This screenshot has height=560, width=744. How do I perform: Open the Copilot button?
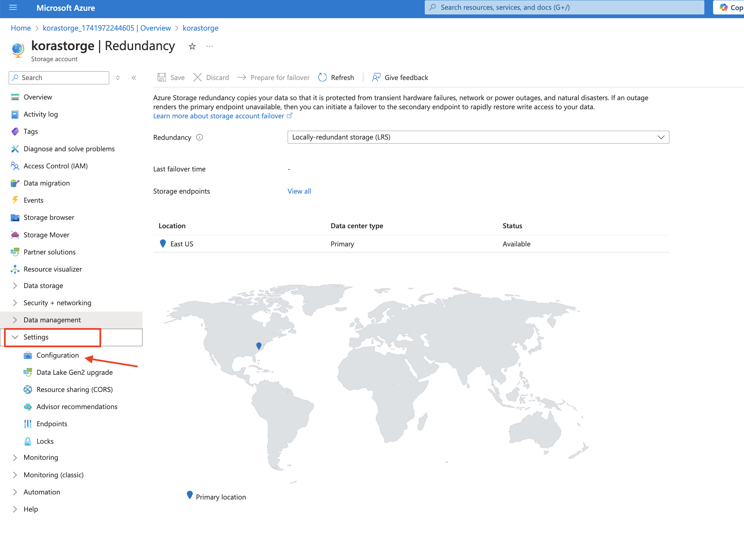pyautogui.click(x=729, y=7)
